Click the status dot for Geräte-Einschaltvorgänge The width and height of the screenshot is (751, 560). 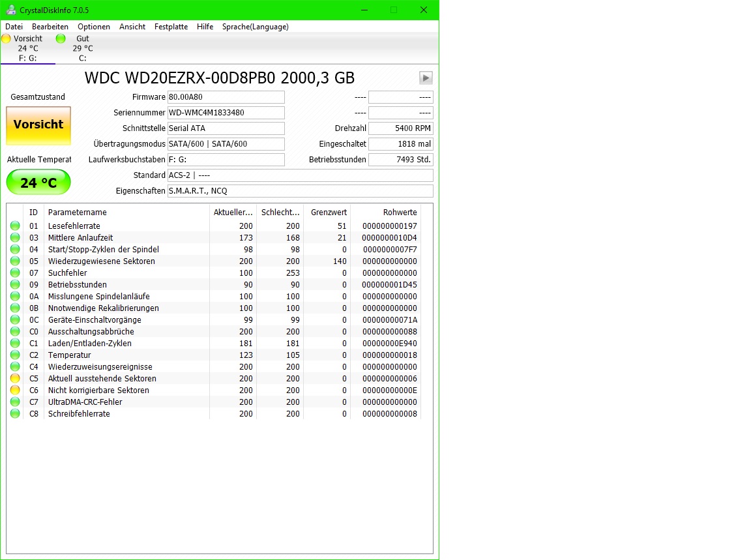pos(16,319)
